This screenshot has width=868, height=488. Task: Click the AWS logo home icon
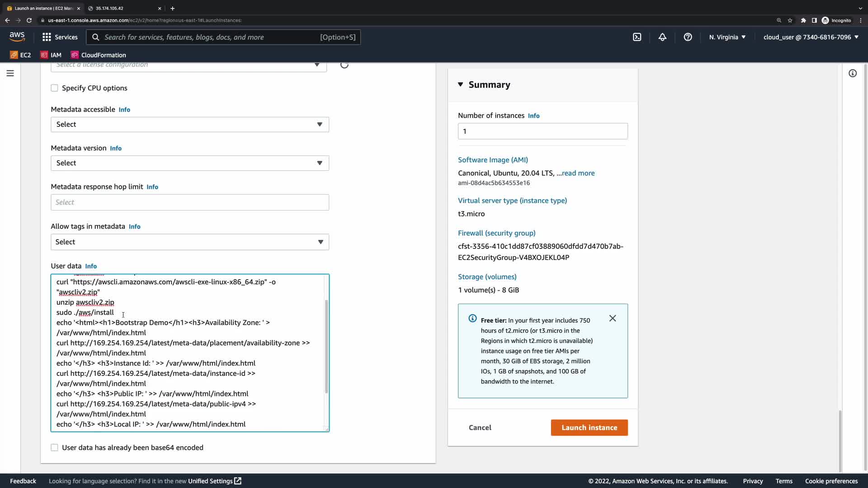click(x=17, y=37)
